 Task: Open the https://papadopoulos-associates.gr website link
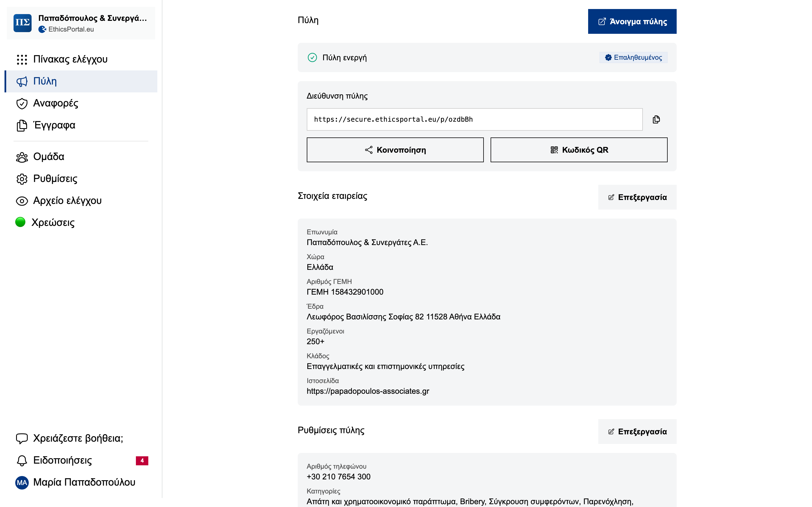(x=369, y=391)
